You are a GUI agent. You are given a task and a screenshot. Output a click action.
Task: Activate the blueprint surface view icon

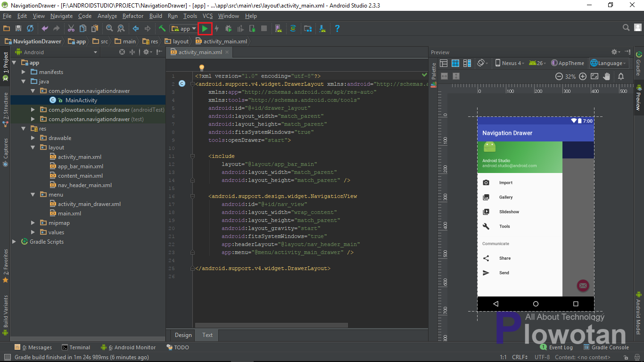(x=455, y=63)
